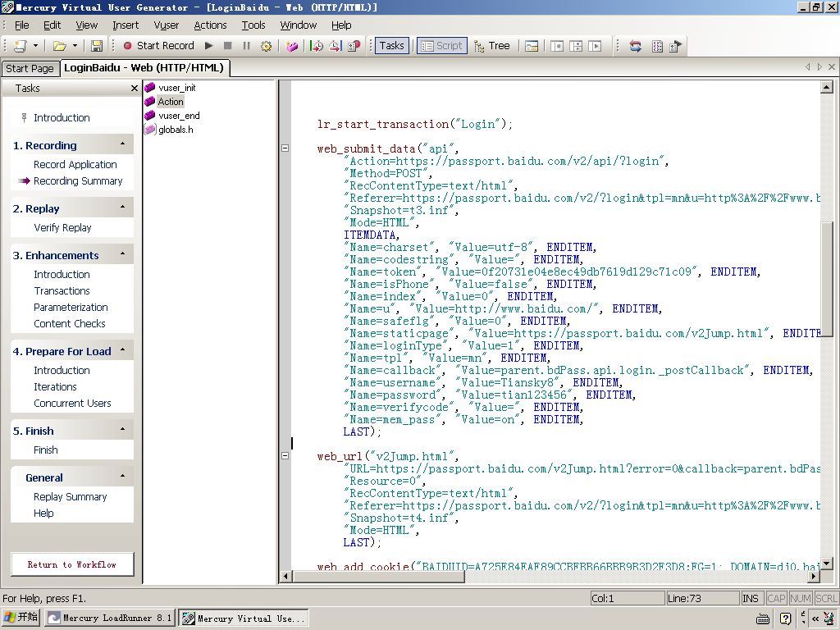
Task: Click the parameter list grid icon
Action: click(x=657, y=46)
